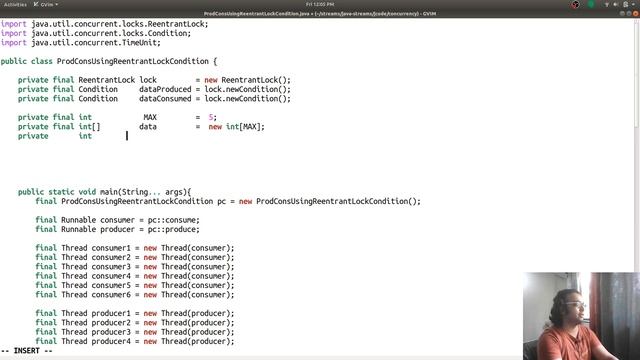Click the 'dataConsumed' field name

(x=165, y=99)
